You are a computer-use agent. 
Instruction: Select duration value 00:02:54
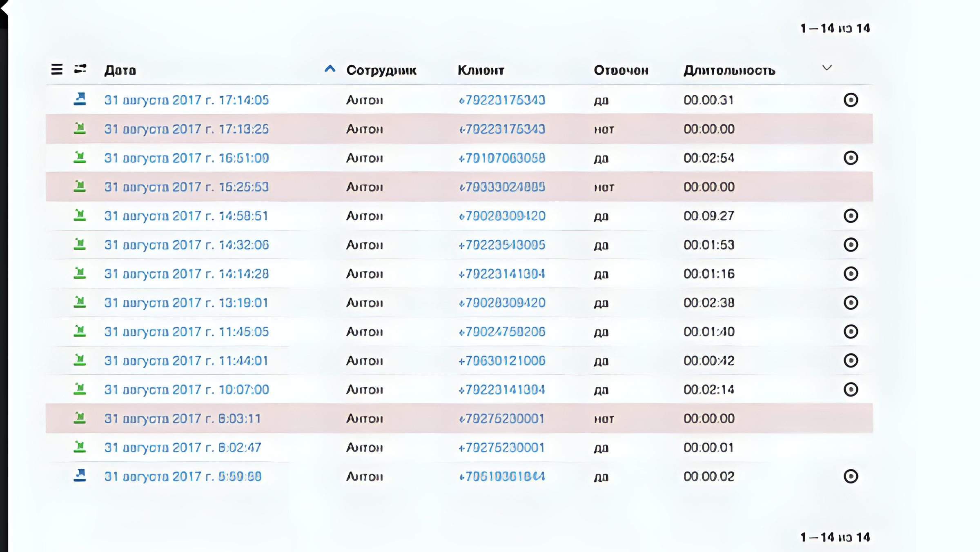click(x=709, y=158)
